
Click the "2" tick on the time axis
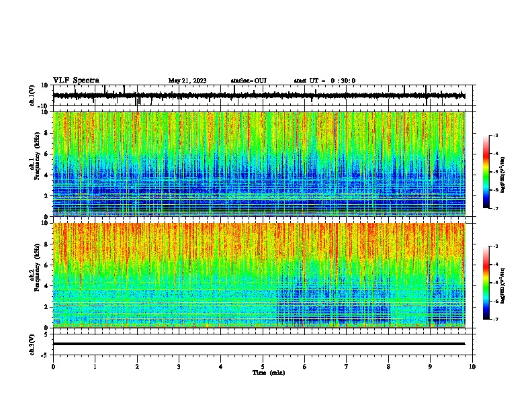pyautogui.click(x=137, y=367)
